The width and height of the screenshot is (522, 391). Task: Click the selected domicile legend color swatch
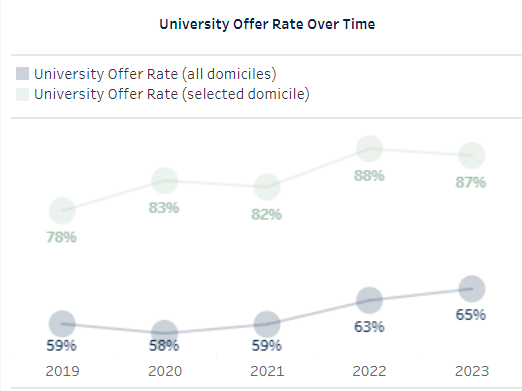click(22, 94)
